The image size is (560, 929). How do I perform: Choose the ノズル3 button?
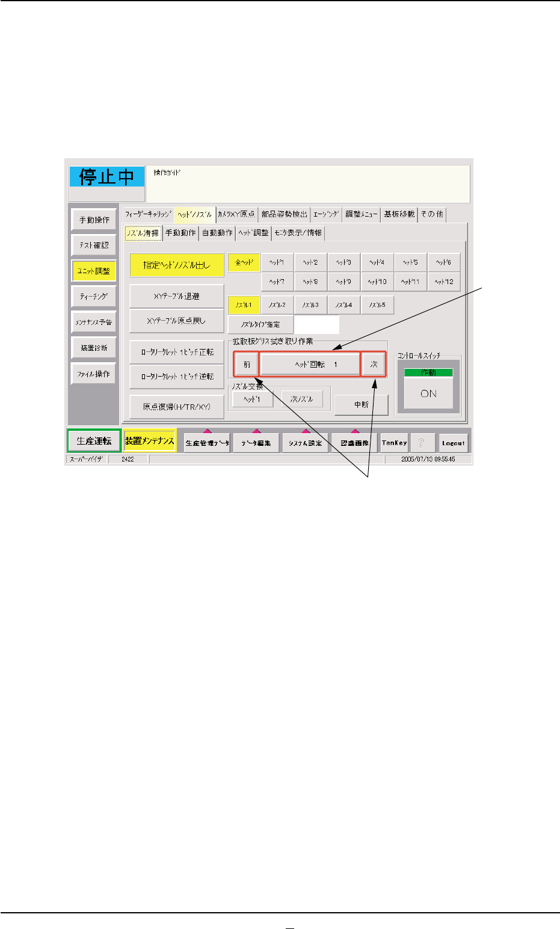(x=310, y=305)
